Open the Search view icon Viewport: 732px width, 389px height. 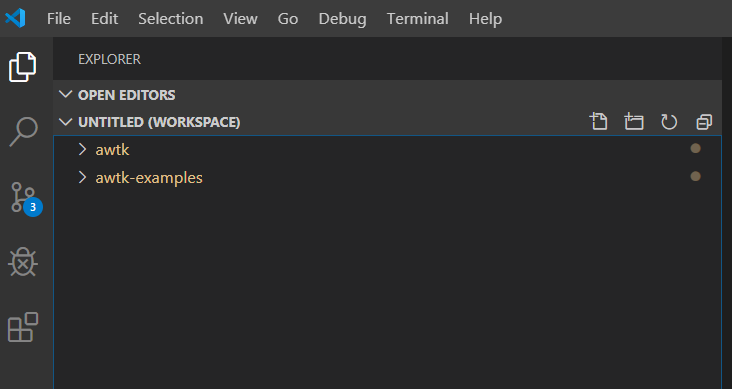(23, 131)
